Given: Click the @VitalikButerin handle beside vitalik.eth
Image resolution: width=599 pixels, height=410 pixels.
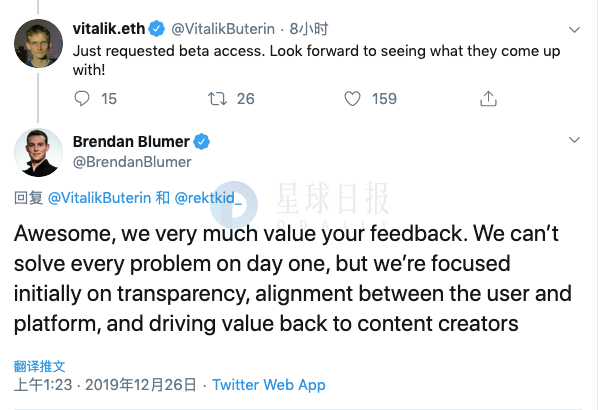Looking at the screenshot, I should click(x=223, y=29).
